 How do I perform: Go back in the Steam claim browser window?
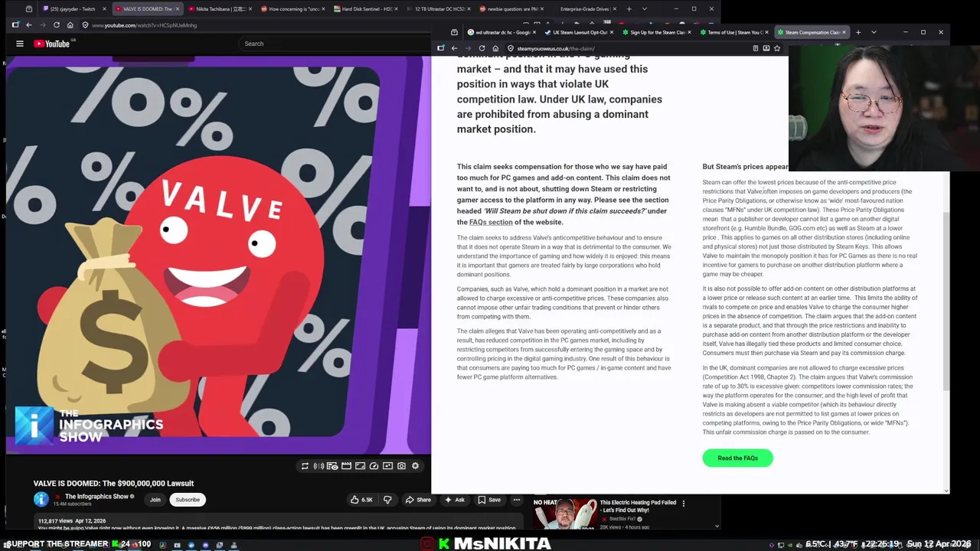[x=454, y=48]
